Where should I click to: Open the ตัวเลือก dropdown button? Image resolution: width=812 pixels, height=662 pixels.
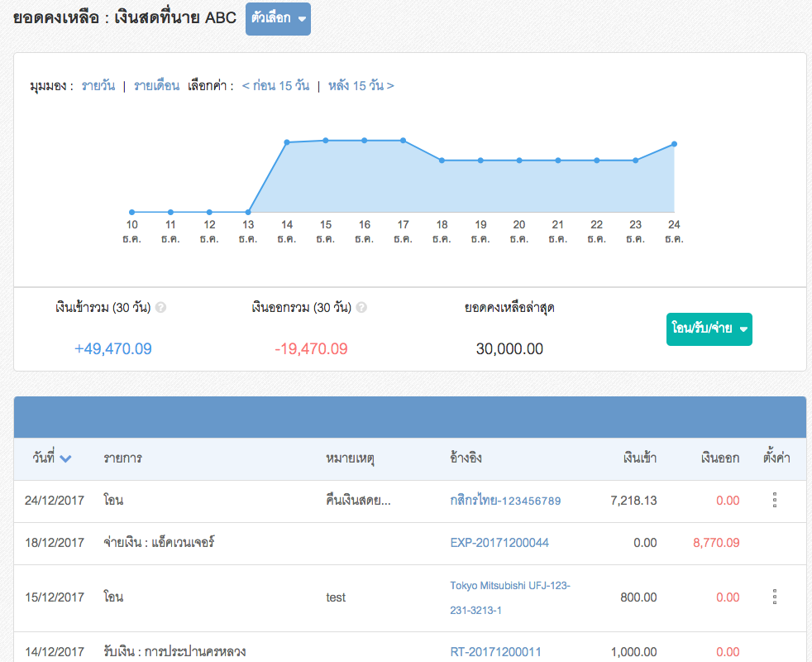click(278, 18)
